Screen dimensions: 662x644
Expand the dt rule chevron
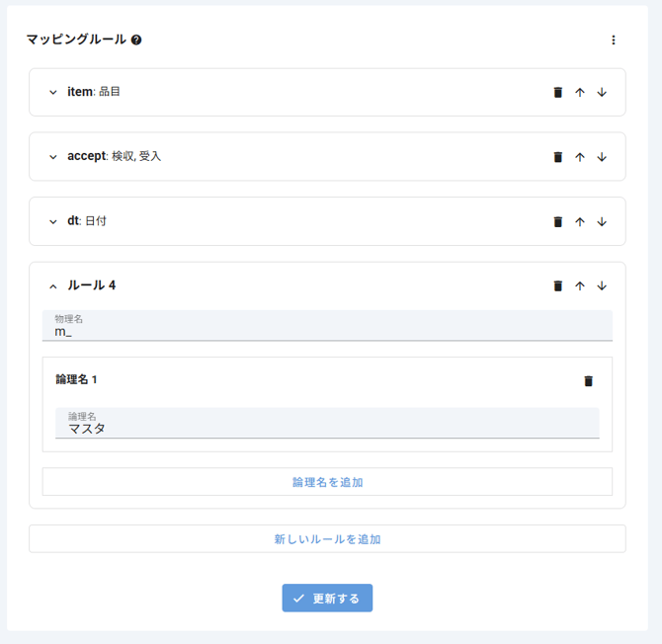point(53,222)
